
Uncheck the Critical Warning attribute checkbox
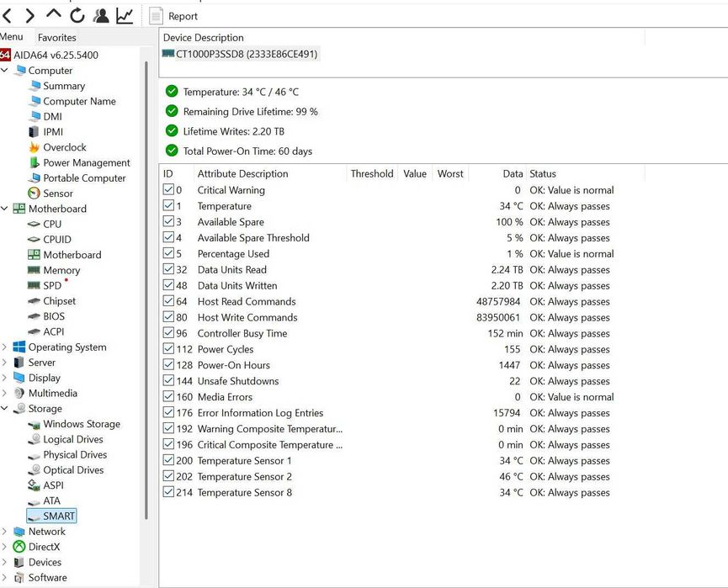point(168,189)
